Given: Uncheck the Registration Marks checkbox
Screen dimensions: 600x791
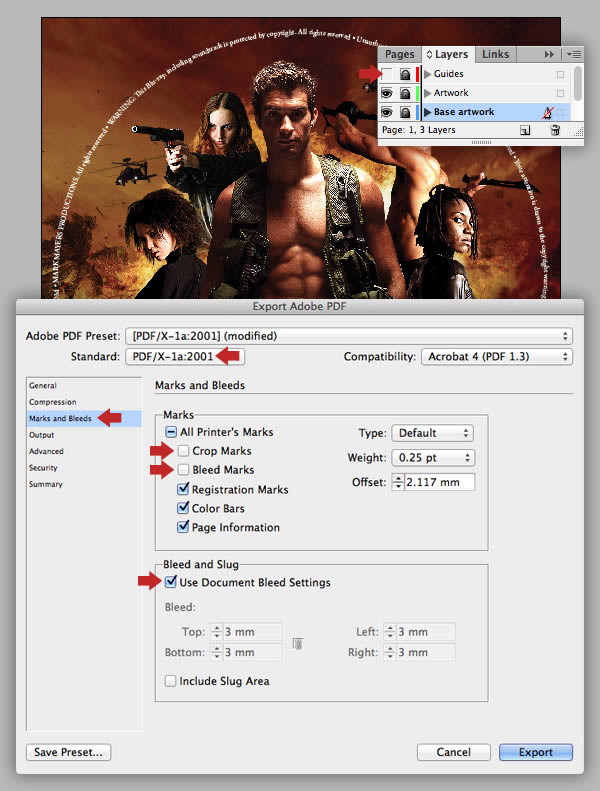Looking at the screenshot, I should click(x=183, y=489).
